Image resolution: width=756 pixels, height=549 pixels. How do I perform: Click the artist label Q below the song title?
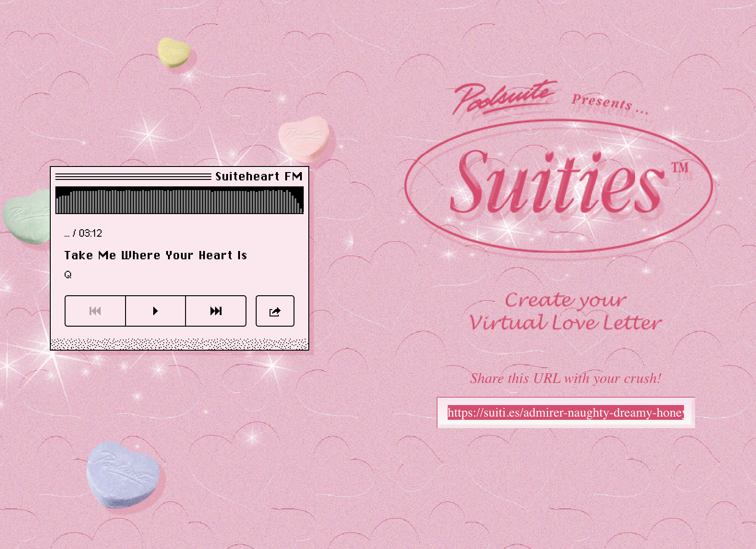point(68,274)
